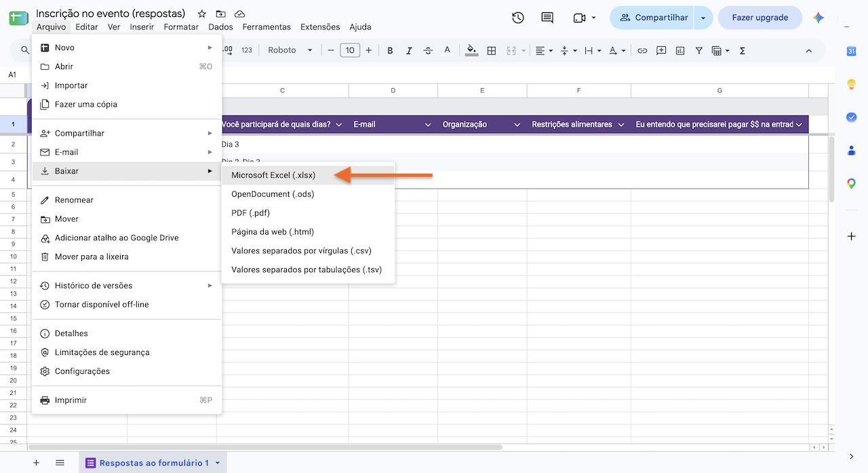This screenshot has height=473, width=868.
Task: Open the text rotation dropdown
Action: click(x=616, y=50)
